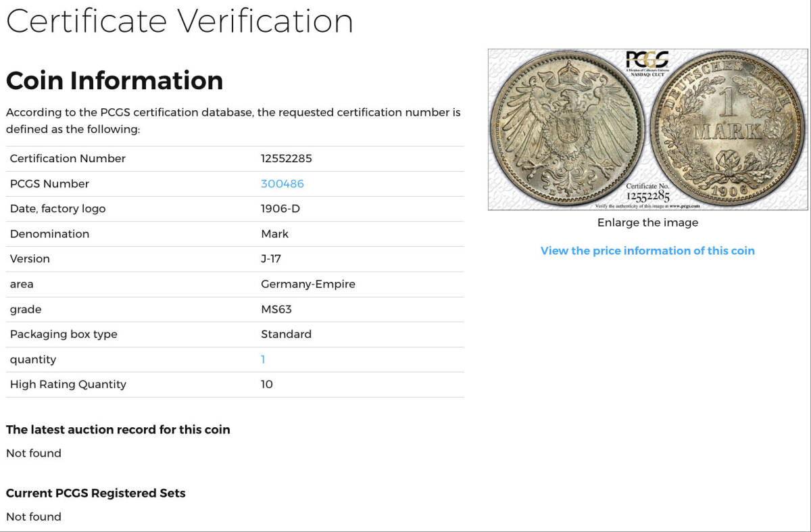Click the latest auction record heading
The width and height of the screenshot is (811, 532).
pyautogui.click(x=118, y=430)
